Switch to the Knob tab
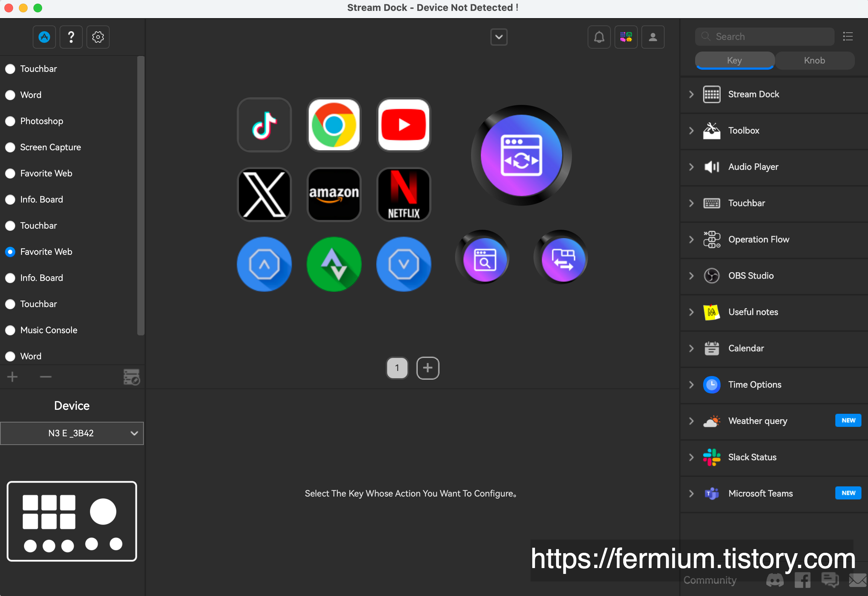This screenshot has width=868, height=596. click(814, 61)
